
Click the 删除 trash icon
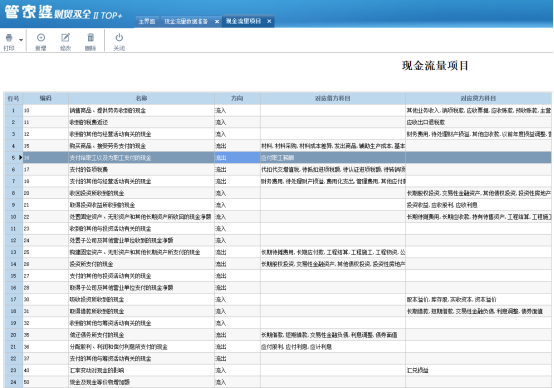(x=91, y=37)
